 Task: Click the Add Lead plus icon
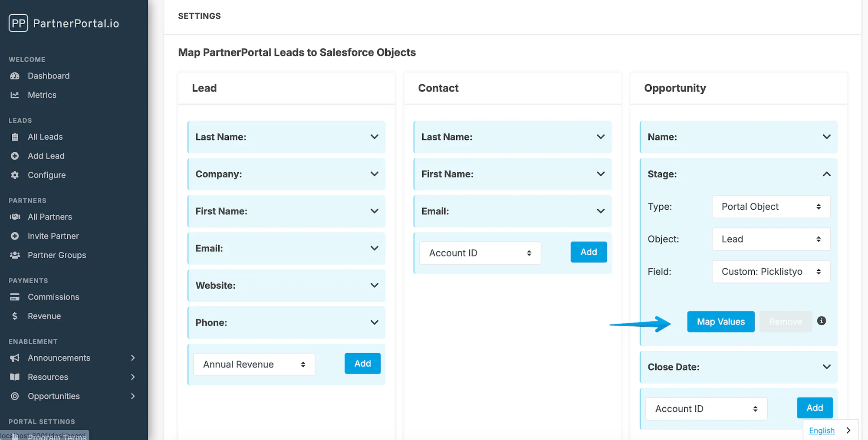[x=15, y=156]
